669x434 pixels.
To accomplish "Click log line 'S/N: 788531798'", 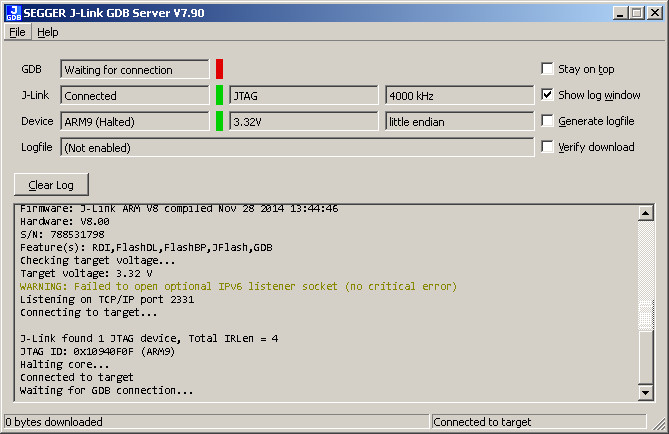I will click(x=62, y=234).
